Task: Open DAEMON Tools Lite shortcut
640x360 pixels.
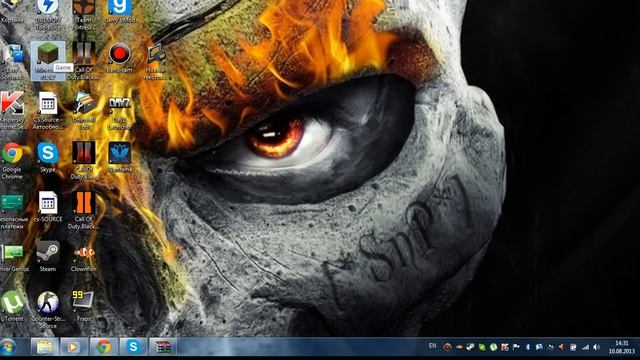Action: [48, 14]
